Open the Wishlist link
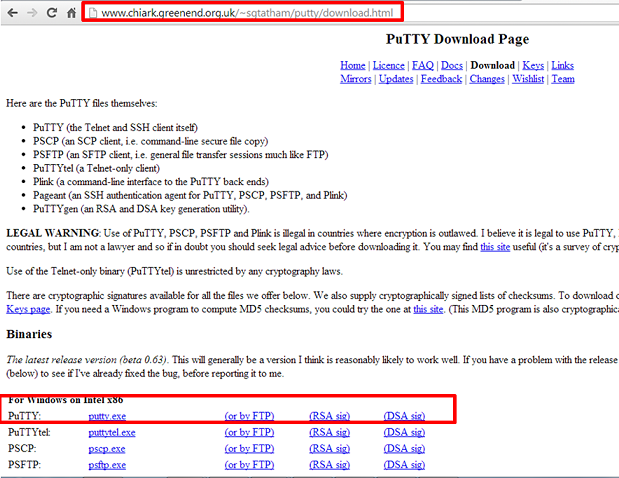The height and width of the screenshot is (478, 619). coord(528,79)
